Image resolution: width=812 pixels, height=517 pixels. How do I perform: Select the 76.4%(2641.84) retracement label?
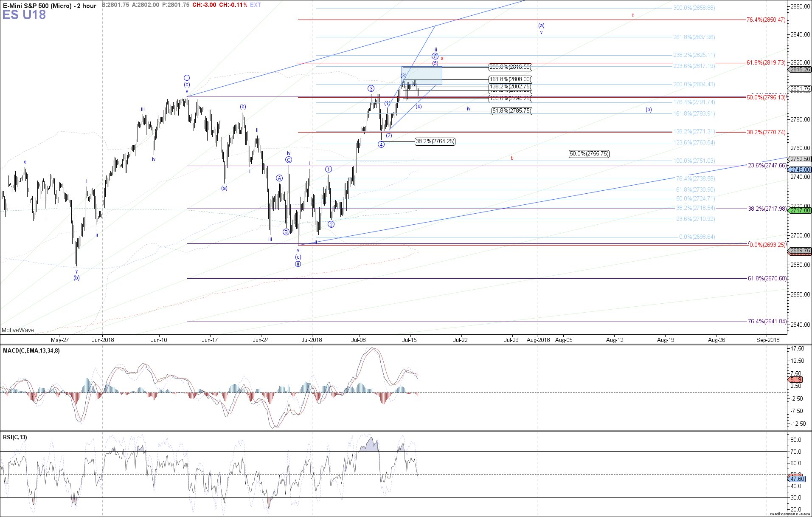pos(767,322)
